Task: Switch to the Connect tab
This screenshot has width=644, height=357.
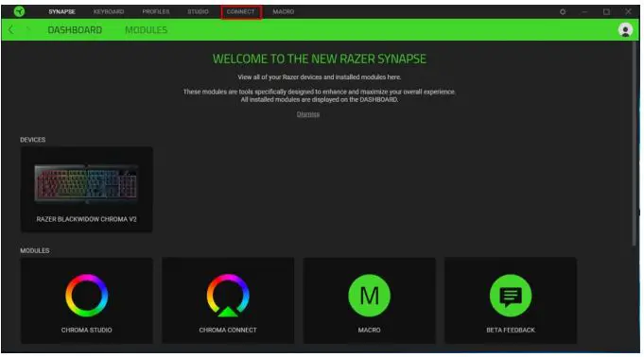Action: tap(241, 12)
